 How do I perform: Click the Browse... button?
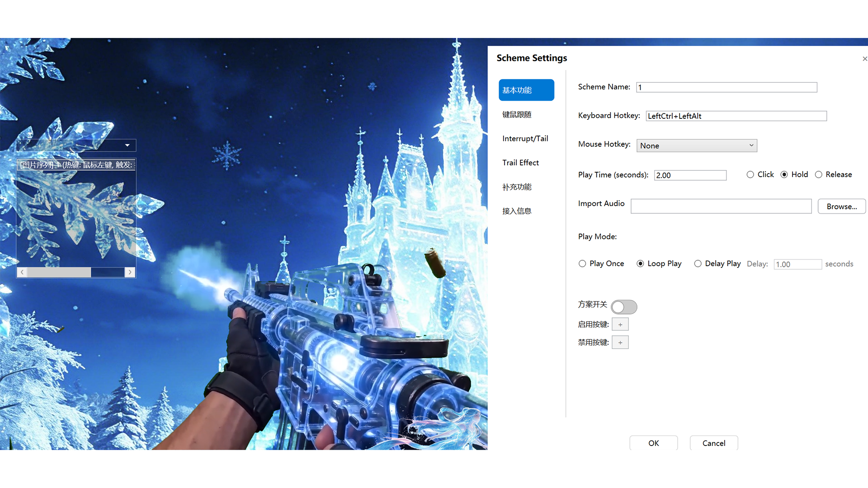[x=842, y=206]
